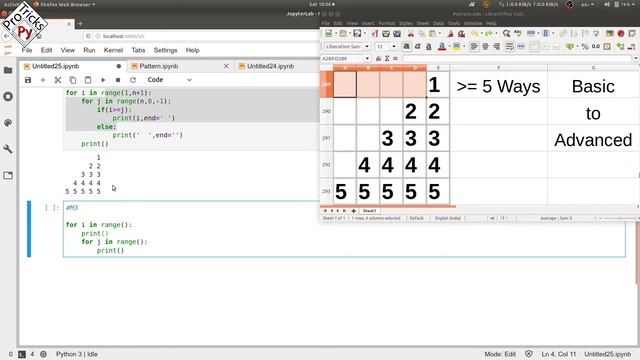Expand the formula bar arrow
The width and height of the screenshot is (640, 360).
[636, 59]
